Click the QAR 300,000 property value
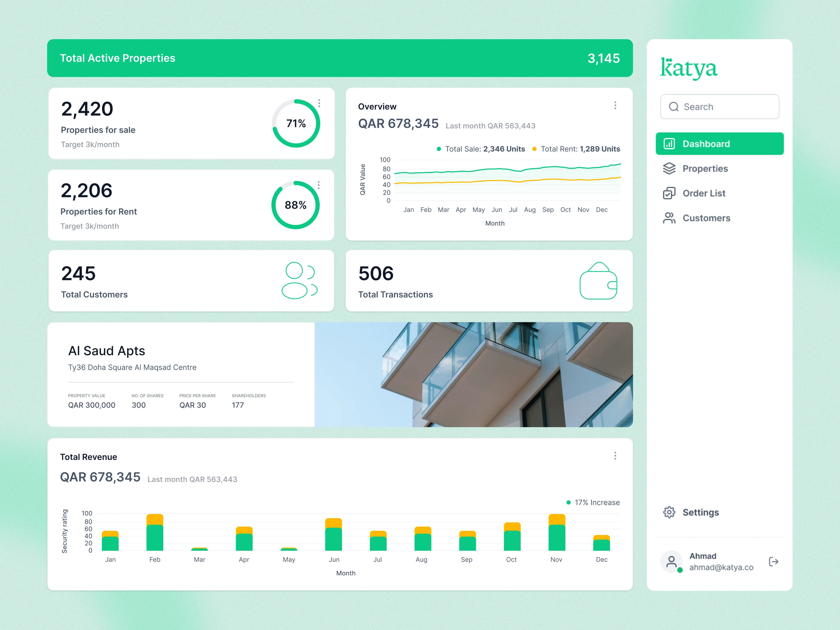 [92, 405]
